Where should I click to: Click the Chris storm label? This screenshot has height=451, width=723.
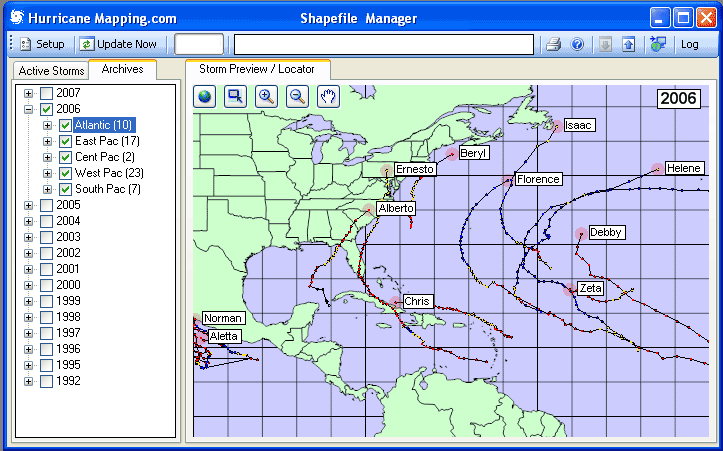point(417,302)
